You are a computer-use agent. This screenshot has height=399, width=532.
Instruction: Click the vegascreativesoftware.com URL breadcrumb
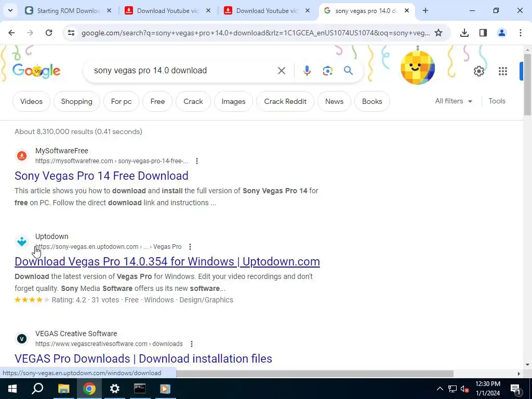[109, 344]
